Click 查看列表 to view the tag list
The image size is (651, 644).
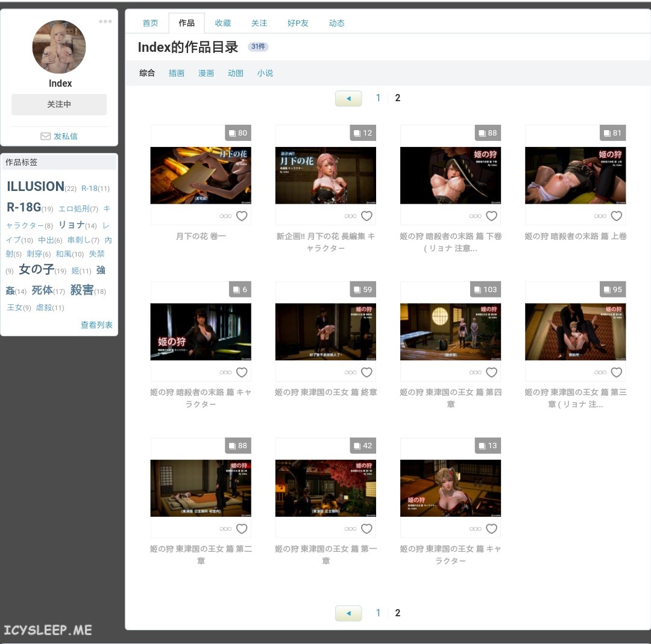point(96,325)
